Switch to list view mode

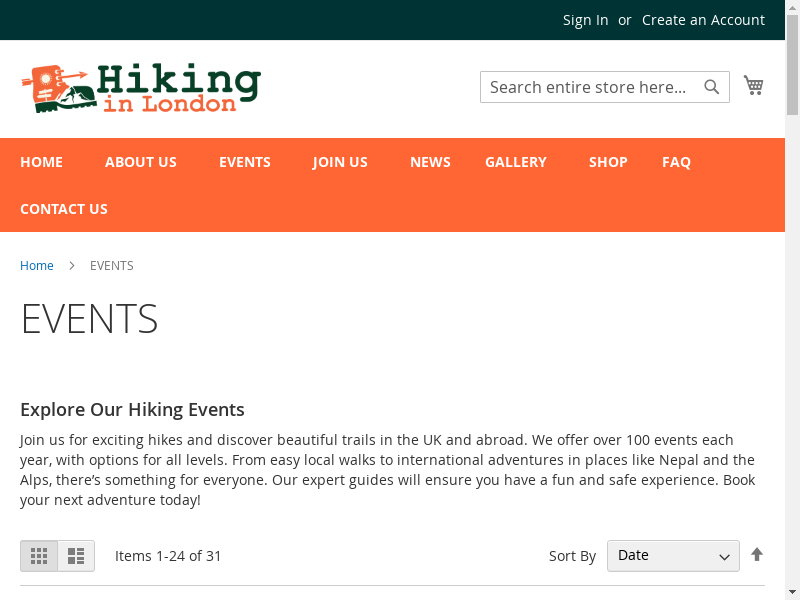tap(76, 556)
